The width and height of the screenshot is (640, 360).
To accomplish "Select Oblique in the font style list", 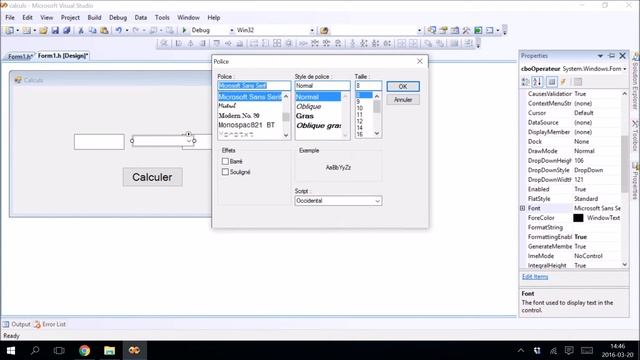I will click(x=309, y=107).
